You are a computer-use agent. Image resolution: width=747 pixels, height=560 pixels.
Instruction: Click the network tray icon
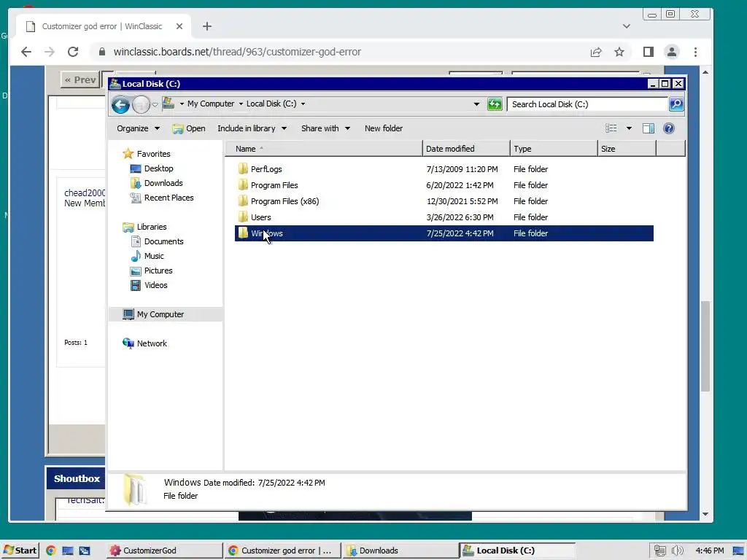coord(659,551)
